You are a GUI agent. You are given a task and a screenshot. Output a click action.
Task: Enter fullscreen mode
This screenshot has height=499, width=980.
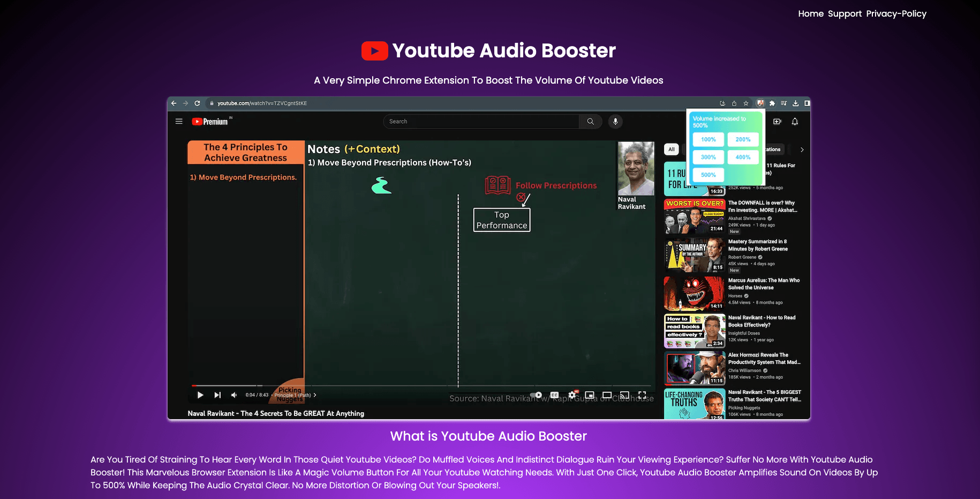coord(642,395)
